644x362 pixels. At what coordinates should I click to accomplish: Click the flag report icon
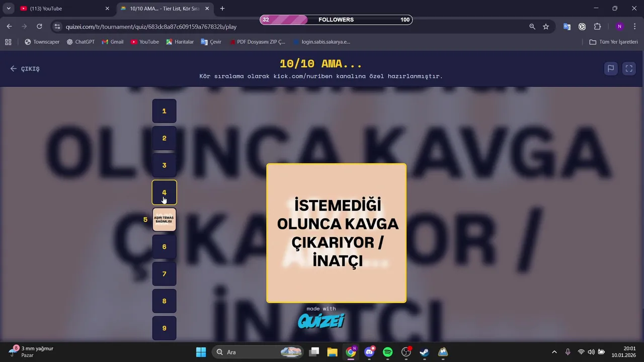click(610, 68)
